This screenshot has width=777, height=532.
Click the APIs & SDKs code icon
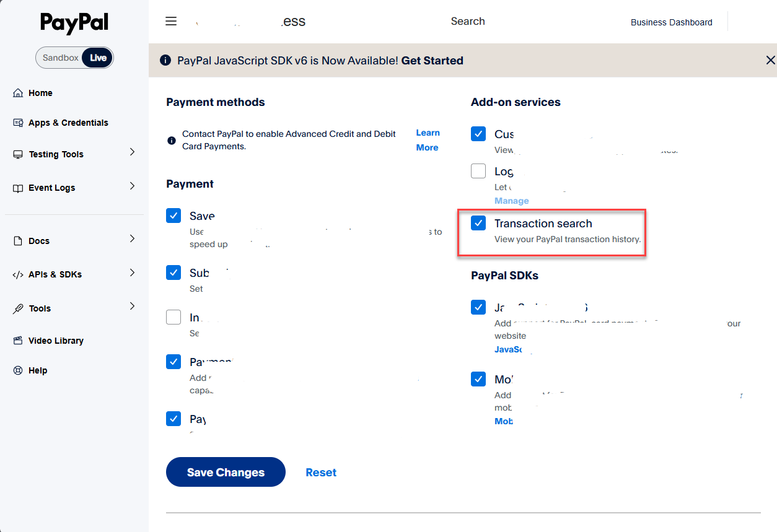(x=18, y=274)
